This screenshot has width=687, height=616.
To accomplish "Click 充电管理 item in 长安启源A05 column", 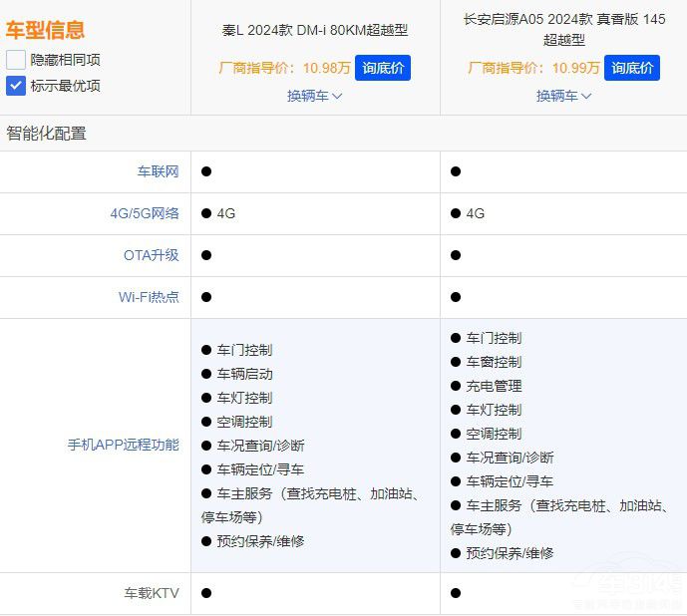I will pos(494,386).
